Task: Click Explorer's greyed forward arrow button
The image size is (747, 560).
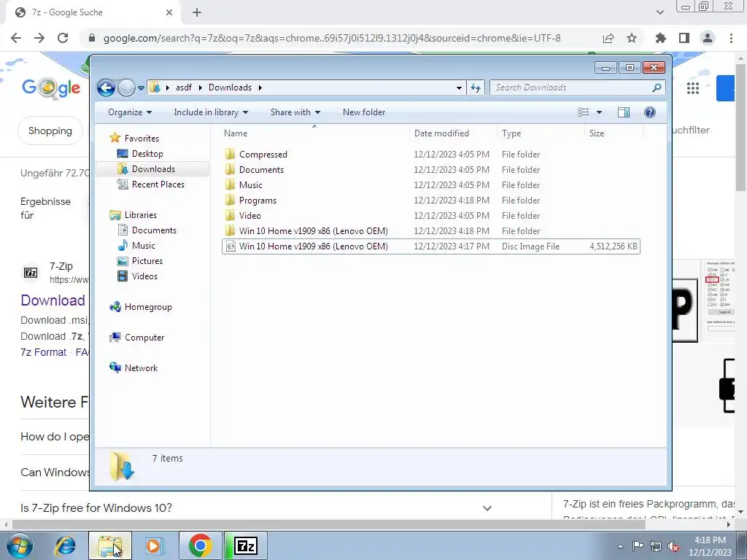Action: 126,87
